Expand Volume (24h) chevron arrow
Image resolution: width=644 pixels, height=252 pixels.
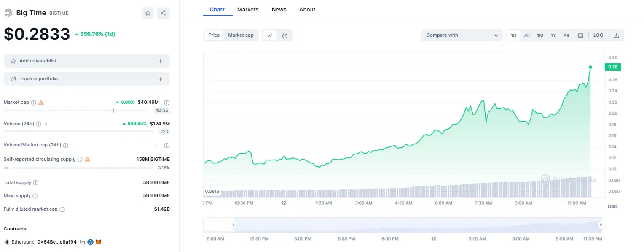point(46,124)
